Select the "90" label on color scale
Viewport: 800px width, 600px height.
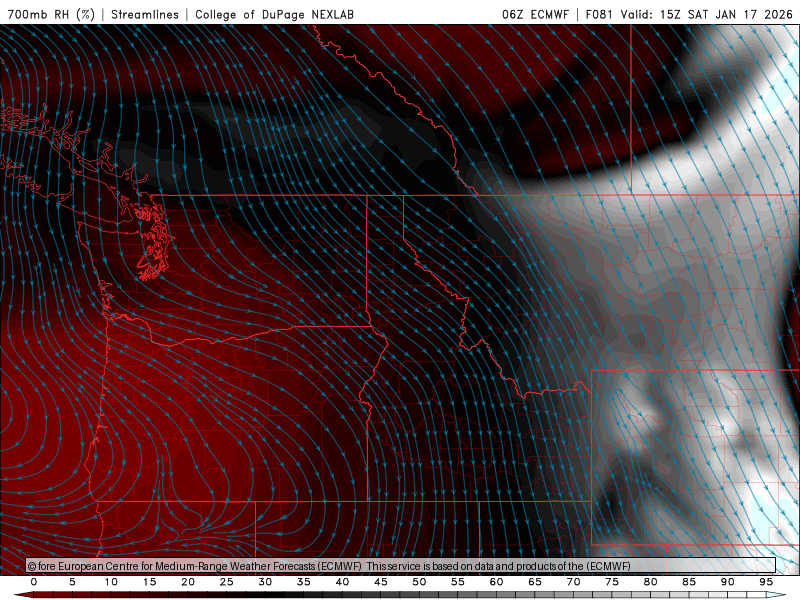(x=728, y=582)
